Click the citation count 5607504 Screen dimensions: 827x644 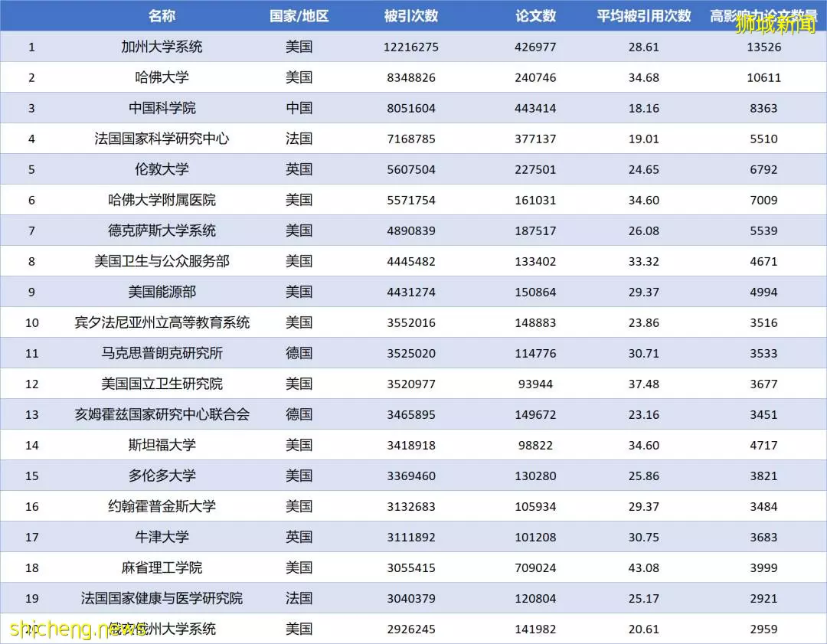(x=411, y=169)
